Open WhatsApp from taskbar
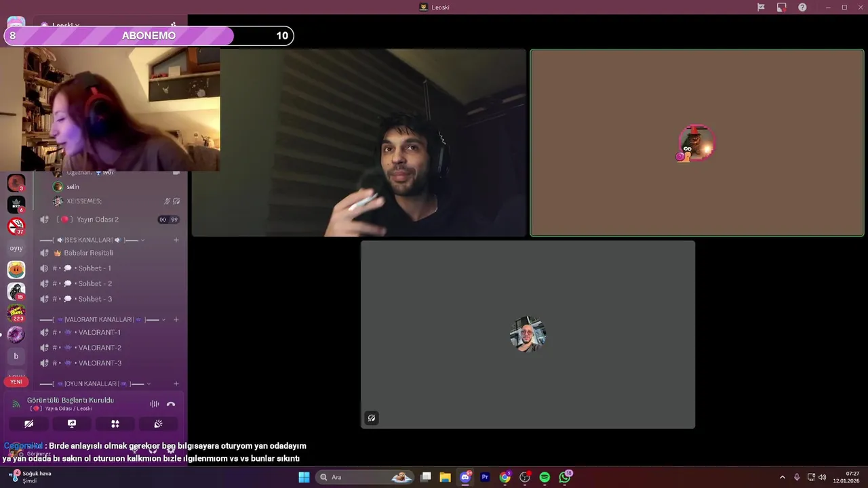This screenshot has height=488, width=868. [x=565, y=477]
